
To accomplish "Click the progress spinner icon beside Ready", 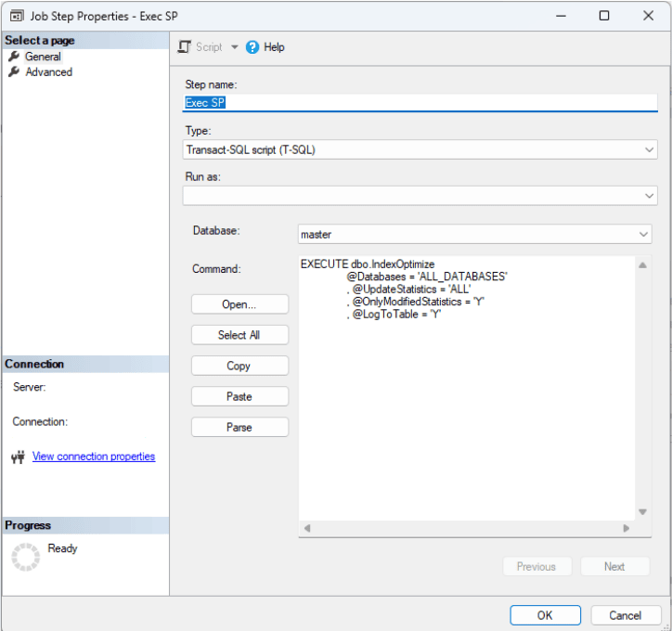I will coord(25,557).
